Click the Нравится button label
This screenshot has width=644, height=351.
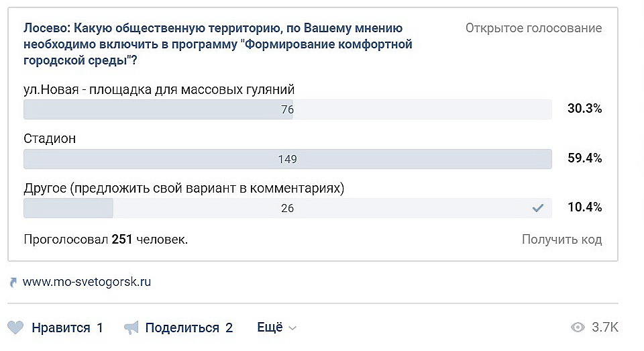coord(61,328)
